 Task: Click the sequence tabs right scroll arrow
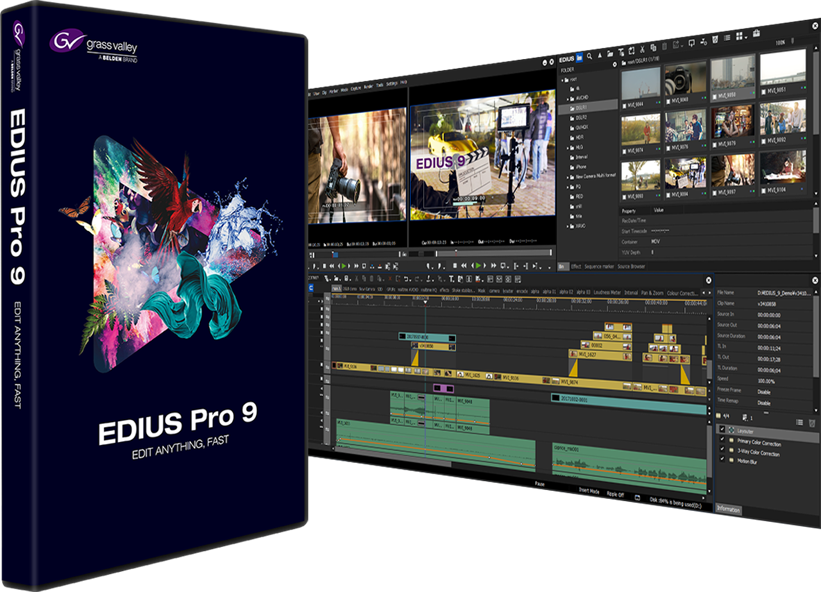pyautogui.click(x=710, y=293)
